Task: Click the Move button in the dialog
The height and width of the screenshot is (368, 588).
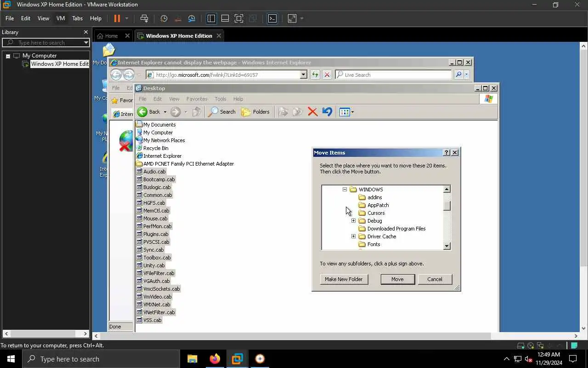Action: click(x=397, y=279)
